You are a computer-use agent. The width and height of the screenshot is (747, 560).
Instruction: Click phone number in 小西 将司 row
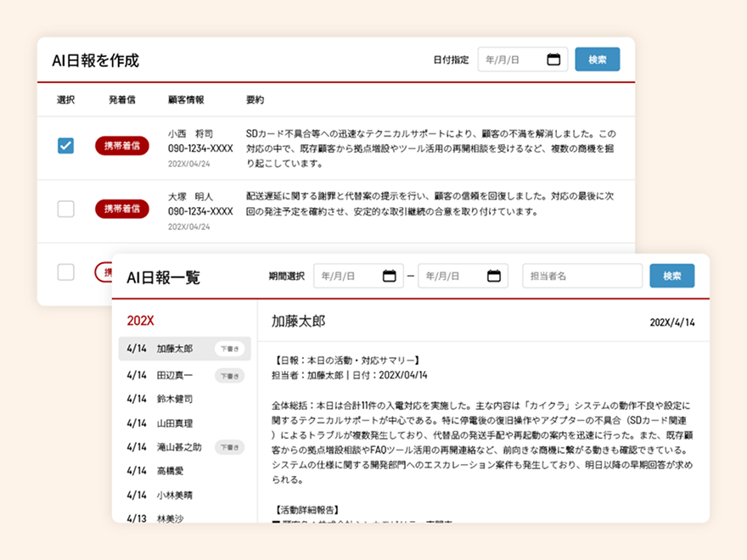pyautogui.click(x=200, y=148)
